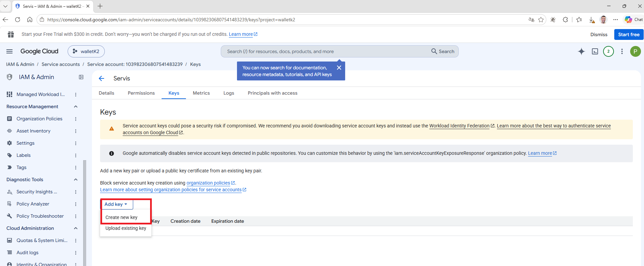The height and width of the screenshot is (266, 644).
Task: Go back using the arrow beside Servis
Action: tap(101, 78)
